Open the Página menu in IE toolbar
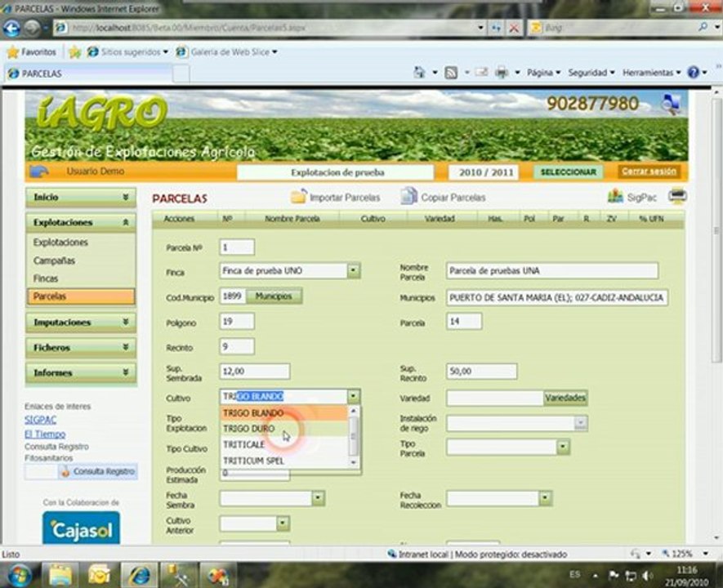Viewport: 723px width, 588px height. [x=543, y=73]
